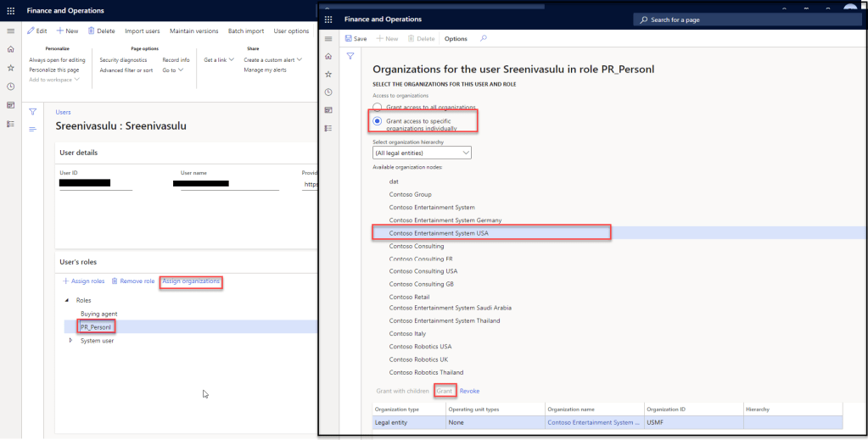Click the Home icon in right window sidebar
This screenshot has height=440, width=868.
pyautogui.click(x=329, y=56)
